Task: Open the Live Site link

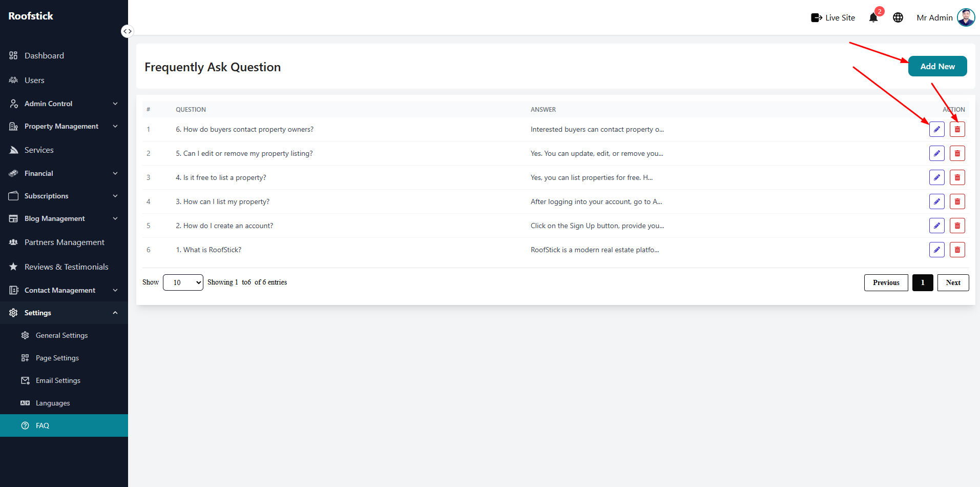Action: 833,17
